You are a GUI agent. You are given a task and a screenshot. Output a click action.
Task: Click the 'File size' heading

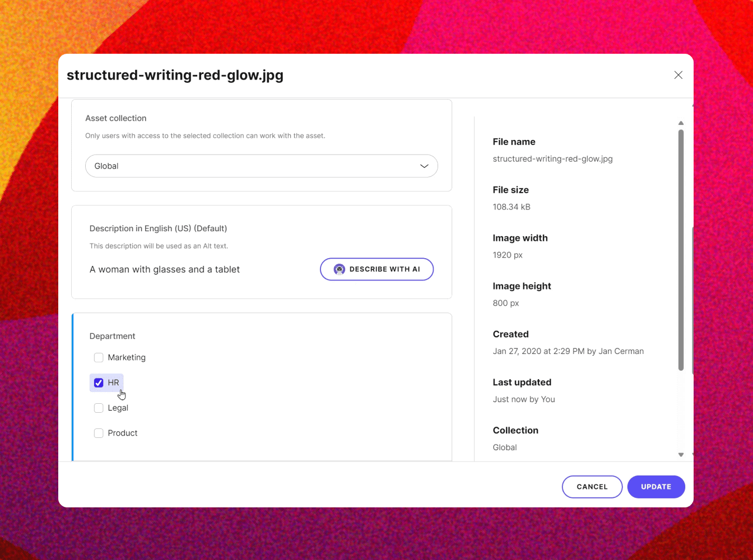511,190
